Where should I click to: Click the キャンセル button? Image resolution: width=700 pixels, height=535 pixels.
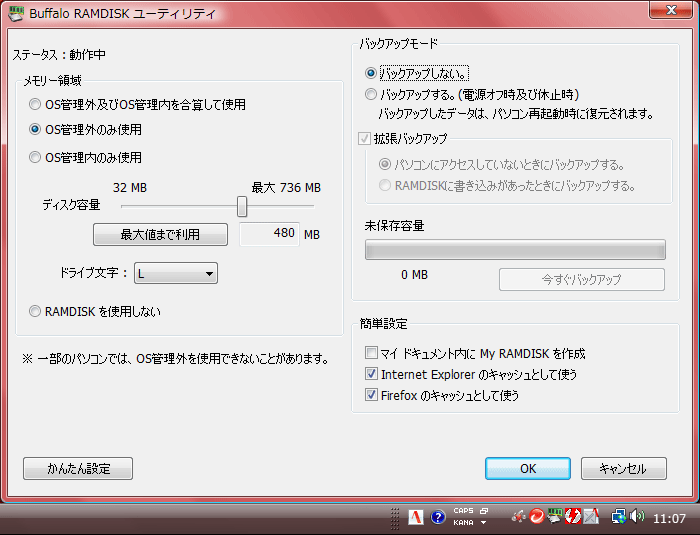[624, 468]
